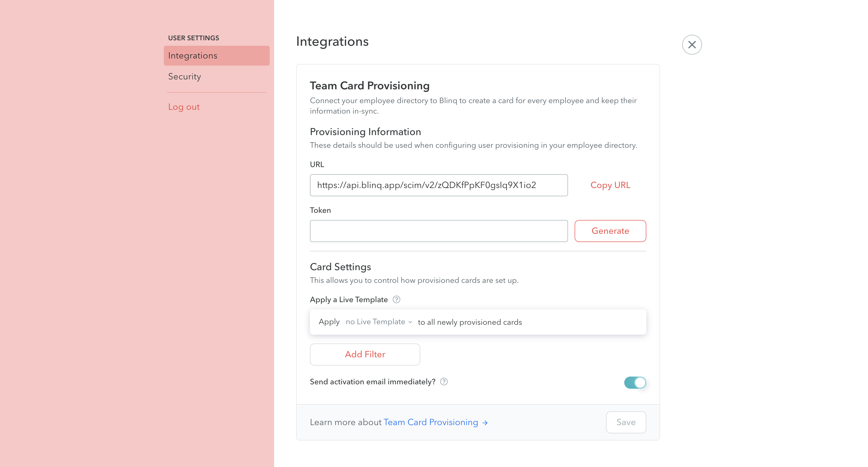The image size is (868, 467).
Task: Click inside the URL text field
Action: pyautogui.click(x=439, y=185)
